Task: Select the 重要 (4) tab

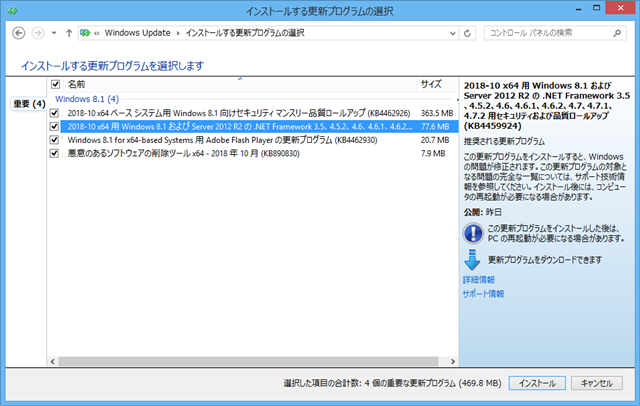Action: pyautogui.click(x=29, y=104)
